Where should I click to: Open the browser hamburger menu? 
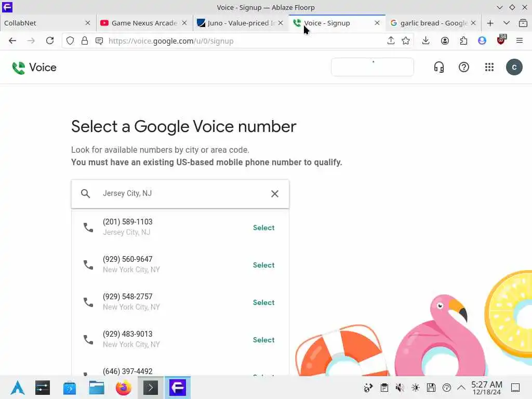click(520, 41)
